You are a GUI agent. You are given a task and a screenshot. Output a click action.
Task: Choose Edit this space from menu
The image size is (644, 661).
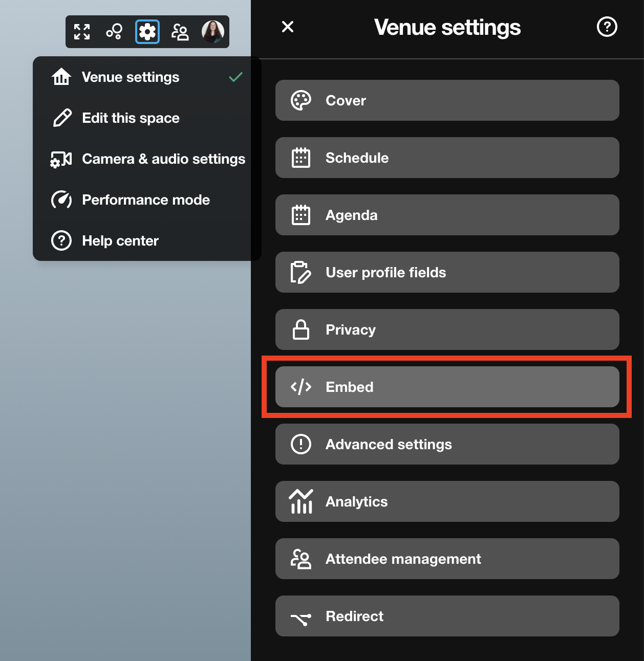point(131,118)
